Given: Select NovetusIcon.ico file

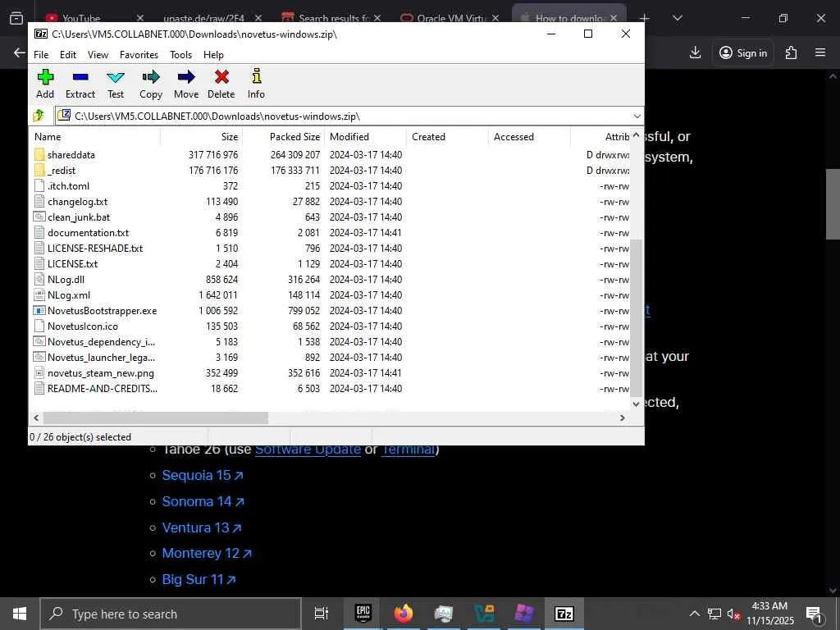Looking at the screenshot, I should [x=83, y=326].
